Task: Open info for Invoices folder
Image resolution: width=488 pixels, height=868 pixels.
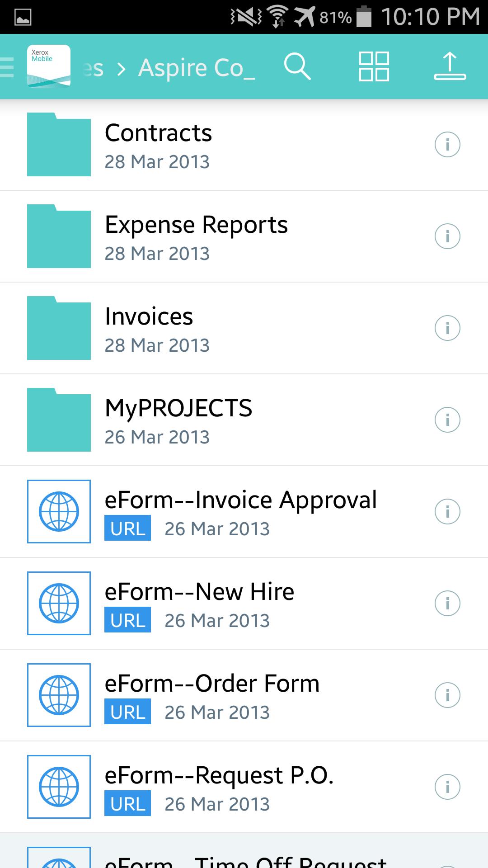Action: (447, 328)
